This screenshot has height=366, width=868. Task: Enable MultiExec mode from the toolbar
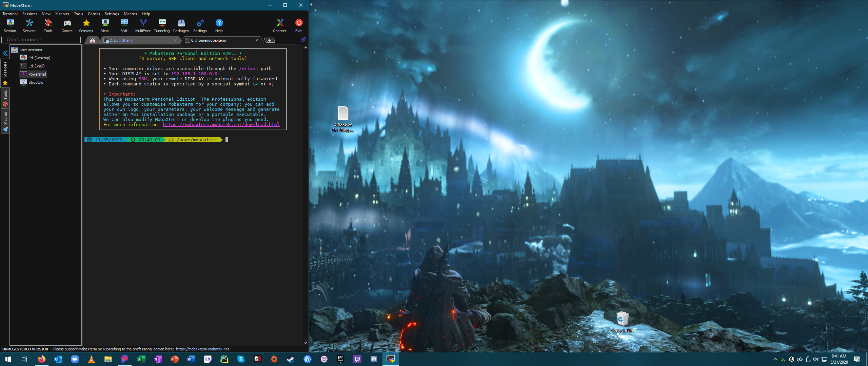143,26
